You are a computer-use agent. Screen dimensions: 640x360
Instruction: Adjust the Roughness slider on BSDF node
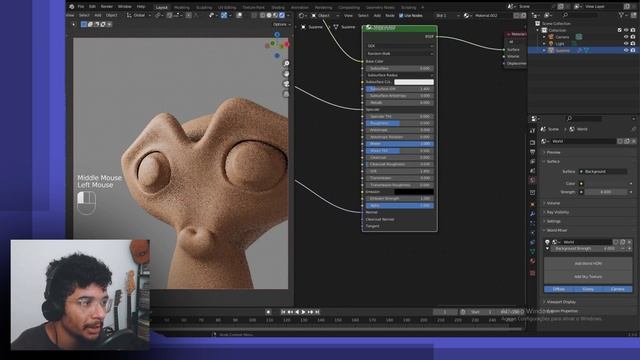click(x=400, y=123)
